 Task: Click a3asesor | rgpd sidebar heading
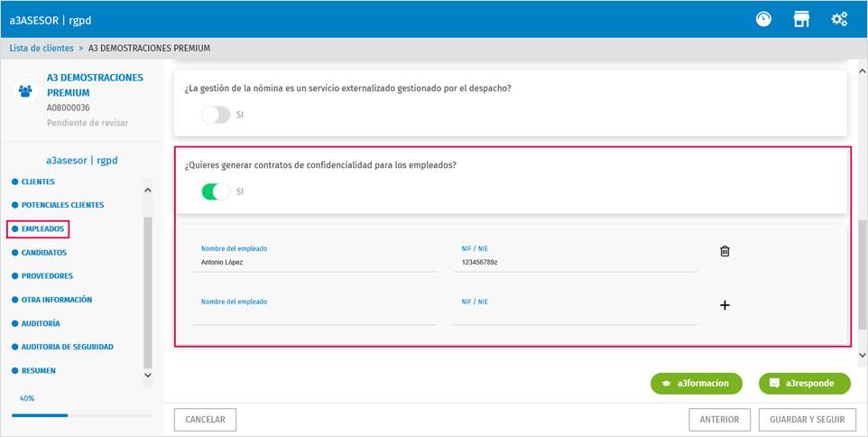tap(82, 161)
